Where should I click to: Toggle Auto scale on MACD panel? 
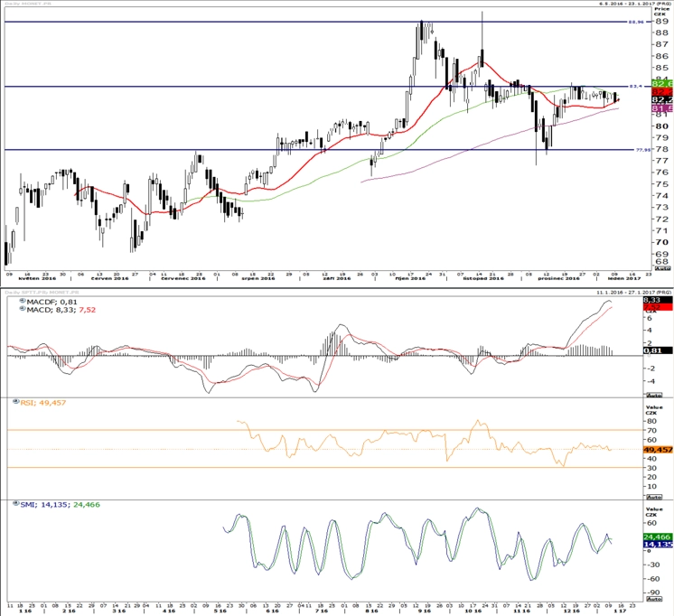click(x=654, y=395)
